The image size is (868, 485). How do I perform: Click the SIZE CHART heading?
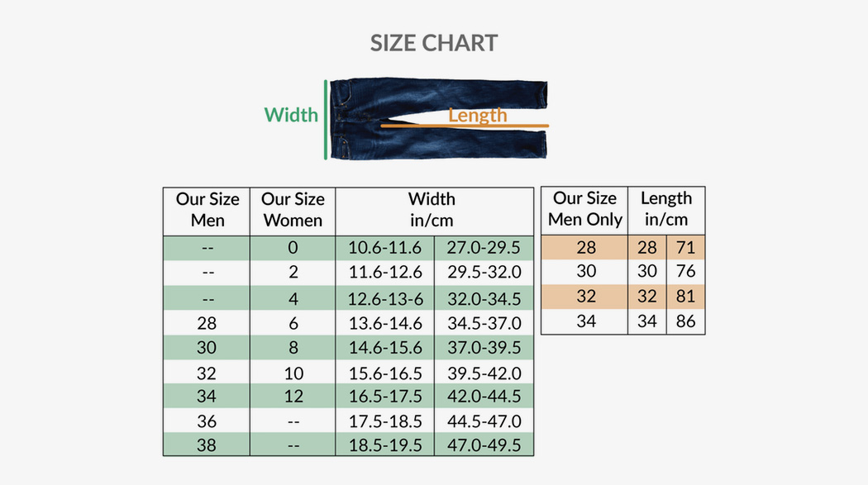(434, 43)
